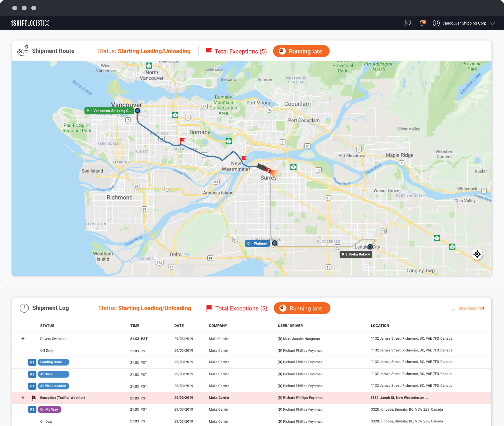
Task: Expand Vancouver Shipping Corp. account dropdown
Action: tap(492, 24)
